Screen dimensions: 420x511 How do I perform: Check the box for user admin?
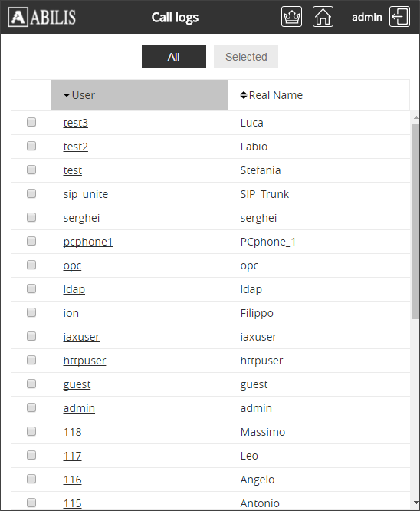pyautogui.click(x=31, y=407)
